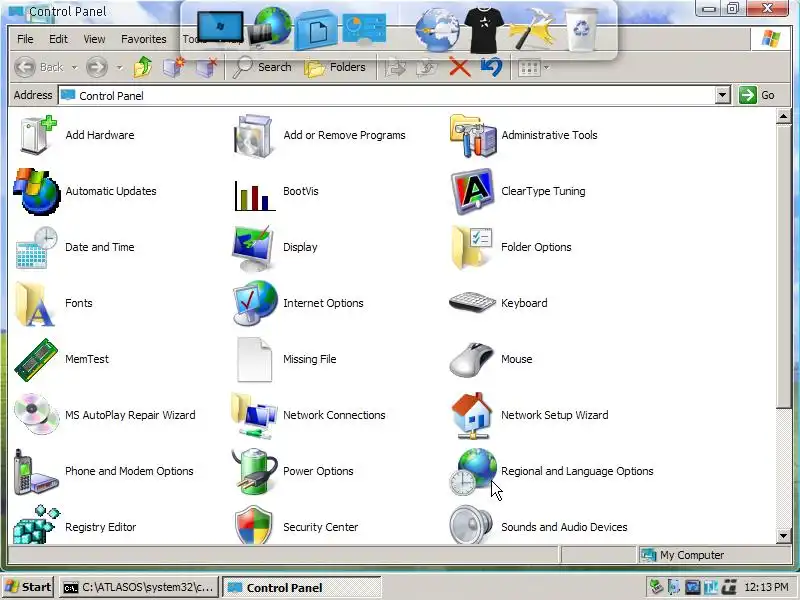Viewport: 800px width, 600px height.
Task: Click the My Computer status bar zone
Action: coord(714,555)
